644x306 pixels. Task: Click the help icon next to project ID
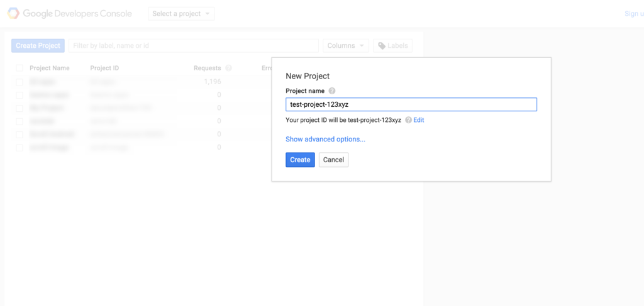coord(408,120)
